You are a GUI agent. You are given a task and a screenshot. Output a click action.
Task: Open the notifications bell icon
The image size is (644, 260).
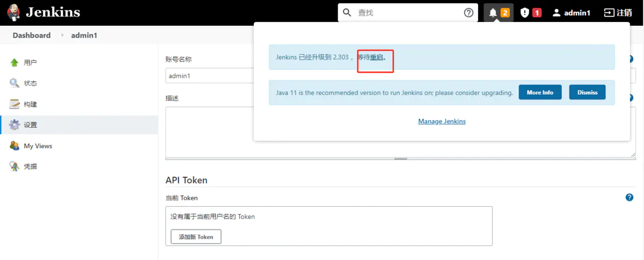[493, 13]
